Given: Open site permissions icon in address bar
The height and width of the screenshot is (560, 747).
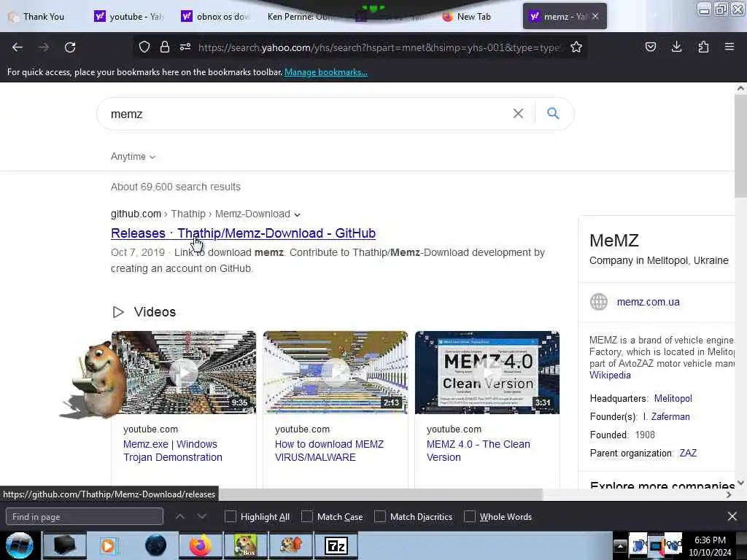Looking at the screenshot, I should 185,47.
